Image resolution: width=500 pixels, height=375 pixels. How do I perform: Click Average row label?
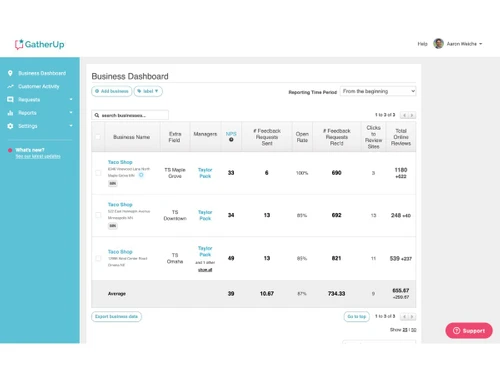tap(117, 294)
